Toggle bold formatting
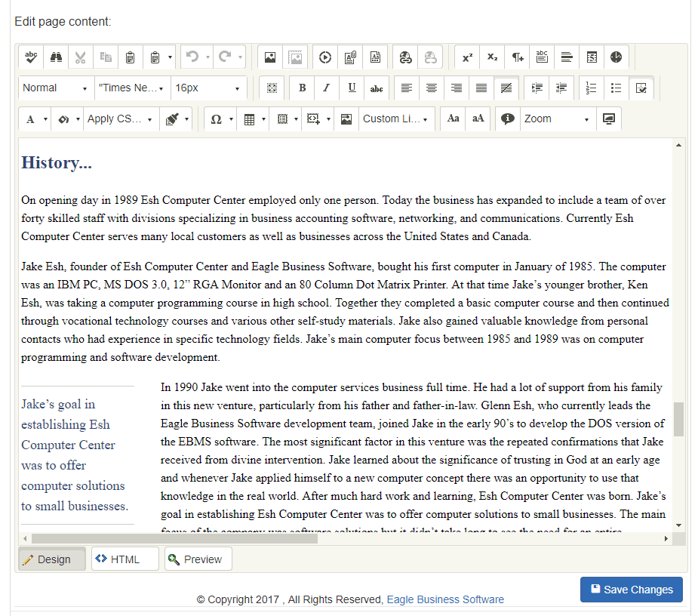The image size is (698, 616). tap(302, 88)
